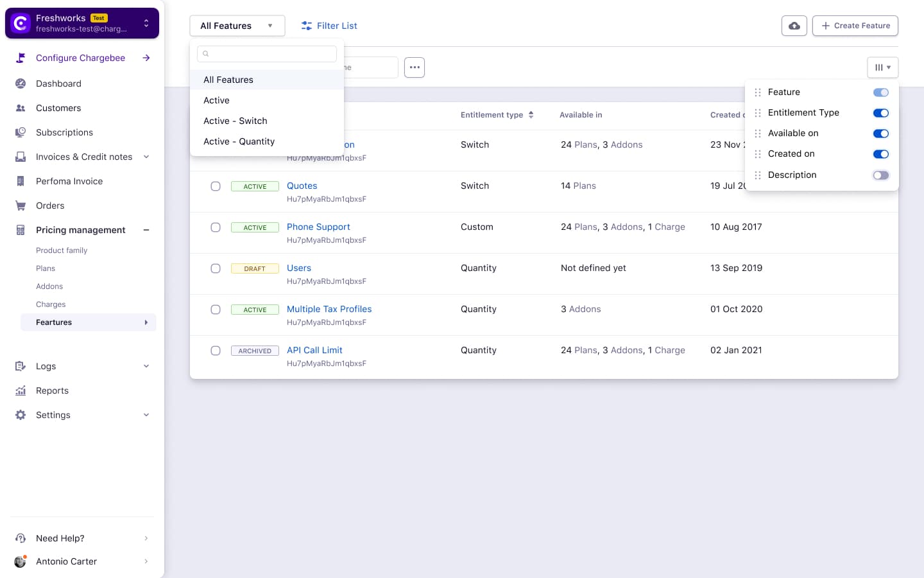
Task: Open Subscriptions via its sidebar icon
Action: point(21,132)
